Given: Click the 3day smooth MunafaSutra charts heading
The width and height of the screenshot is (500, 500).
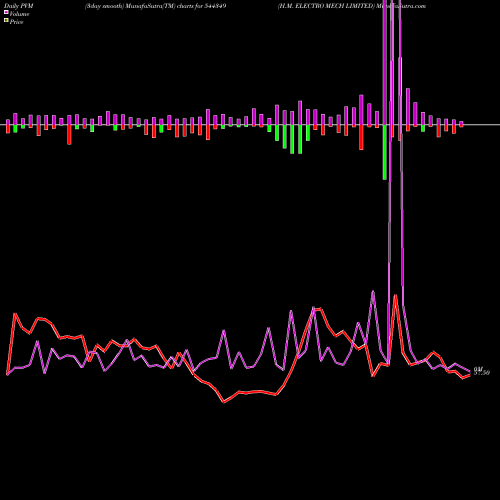Looking at the screenshot, I should pos(156,6).
